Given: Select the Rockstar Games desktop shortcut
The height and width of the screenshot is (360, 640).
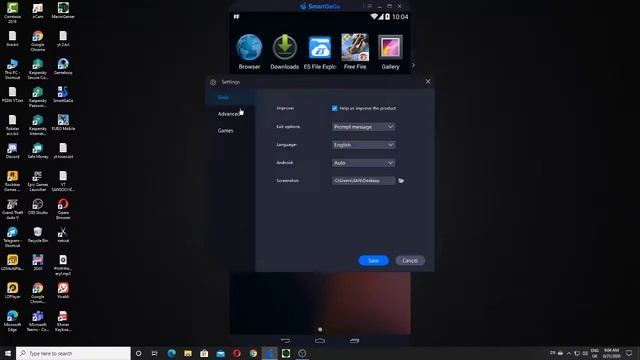Looking at the screenshot, I should point(13,181).
